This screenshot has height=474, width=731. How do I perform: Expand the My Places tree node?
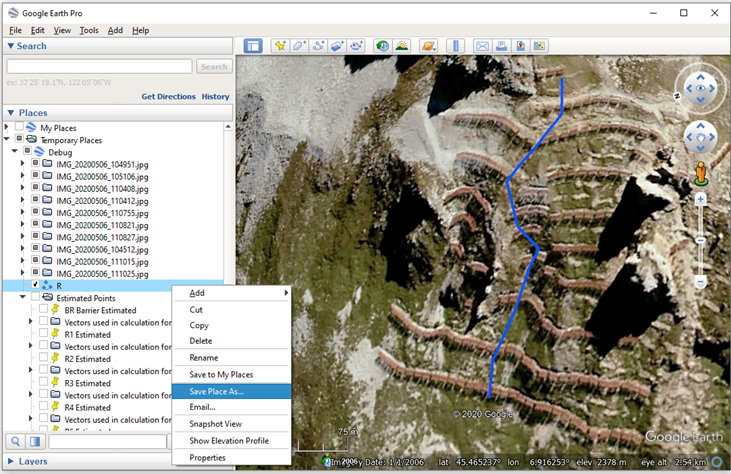point(7,127)
